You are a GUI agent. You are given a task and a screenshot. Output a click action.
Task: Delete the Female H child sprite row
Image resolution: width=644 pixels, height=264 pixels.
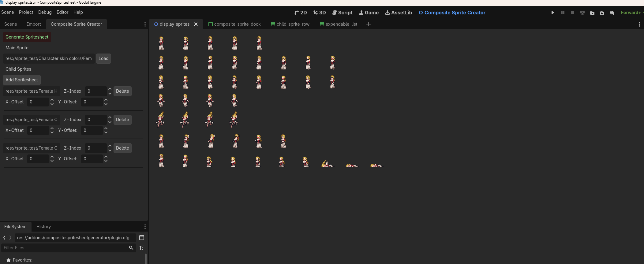[122, 91]
